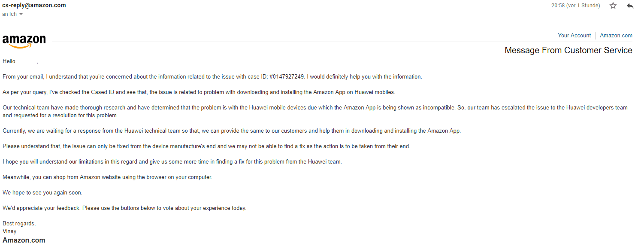The image size is (644, 249).
Task: Click the 'We'd appreciate your feedback' line
Action: (x=124, y=208)
